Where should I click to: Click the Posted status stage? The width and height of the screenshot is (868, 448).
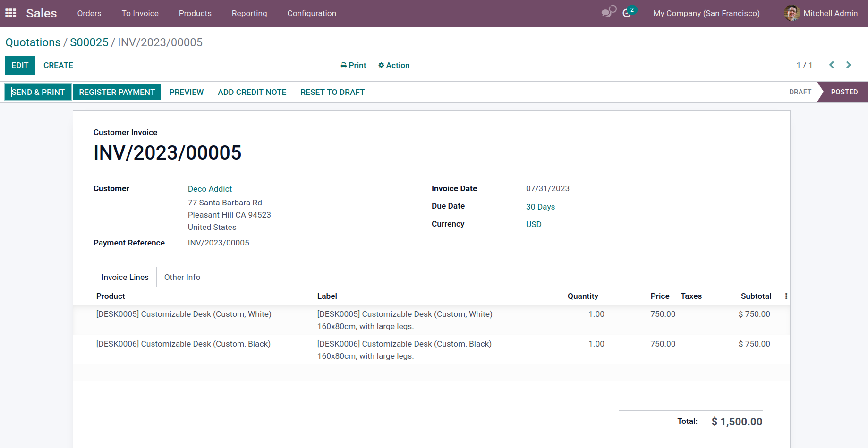point(844,92)
